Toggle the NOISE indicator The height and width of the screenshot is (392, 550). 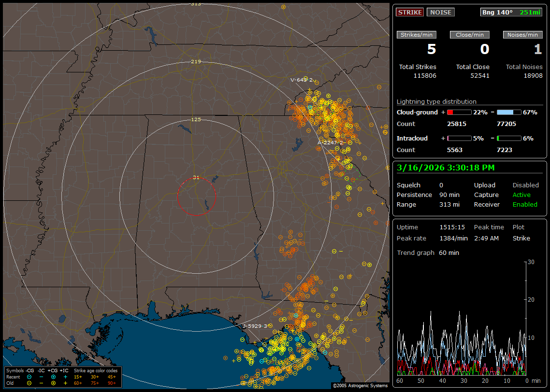[440, 12]
